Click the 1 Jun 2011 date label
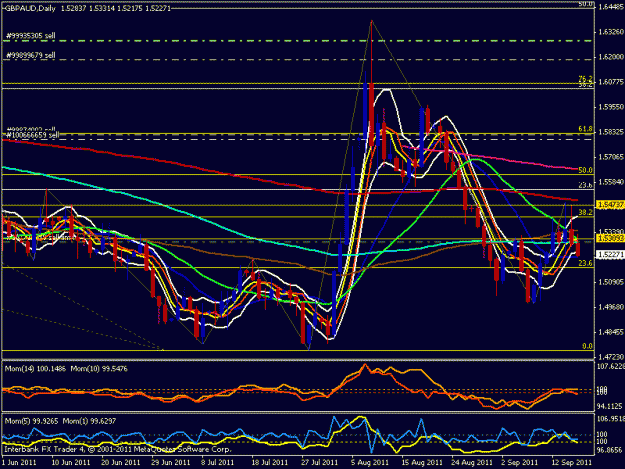 pos(19,463)
